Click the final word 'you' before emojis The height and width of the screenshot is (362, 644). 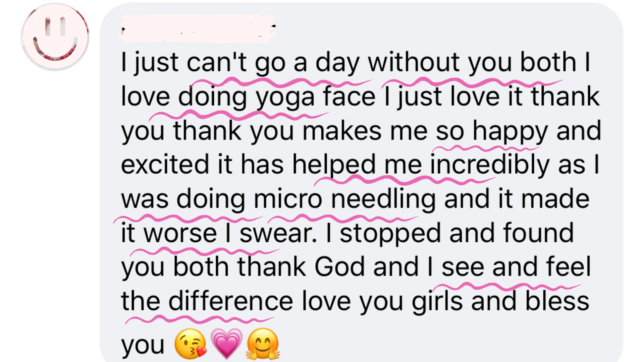[x=143, y=346]
